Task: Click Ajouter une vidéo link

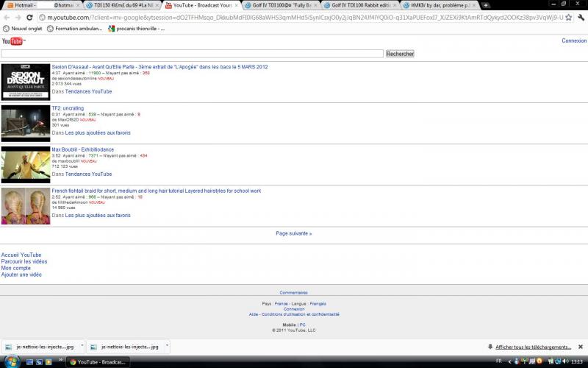Action: (21, 275)
